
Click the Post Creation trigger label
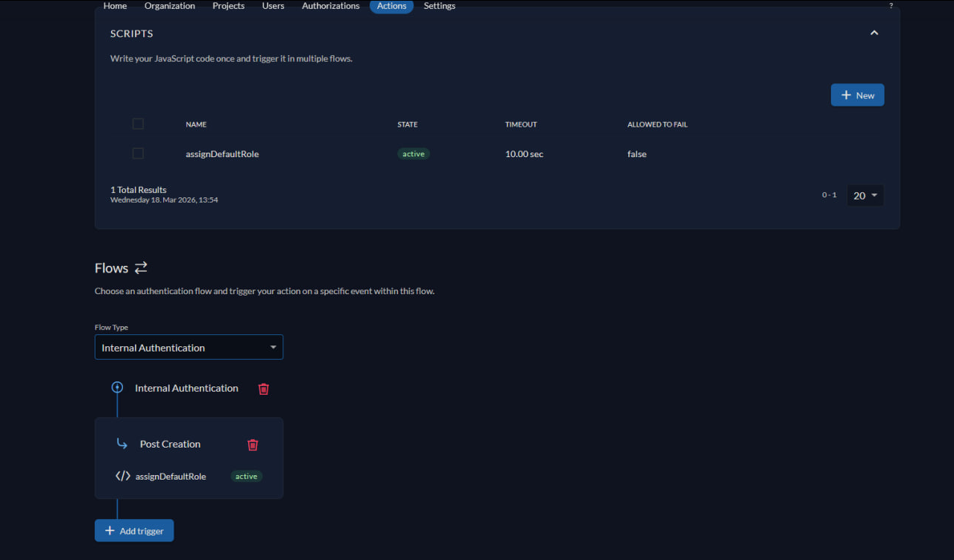tap(170, 444)
